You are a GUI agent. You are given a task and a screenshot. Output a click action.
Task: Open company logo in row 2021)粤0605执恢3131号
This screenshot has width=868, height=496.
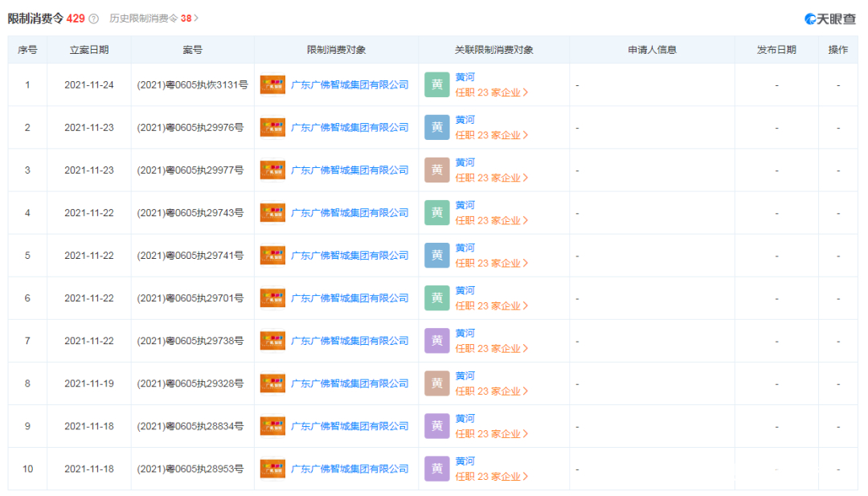tap(273, 84)
